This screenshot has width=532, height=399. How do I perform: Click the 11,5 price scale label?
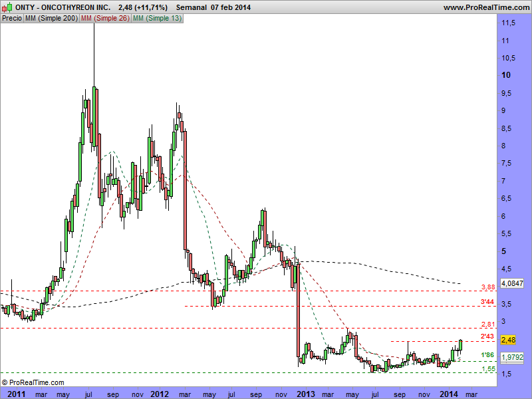(x=508, y=23)
